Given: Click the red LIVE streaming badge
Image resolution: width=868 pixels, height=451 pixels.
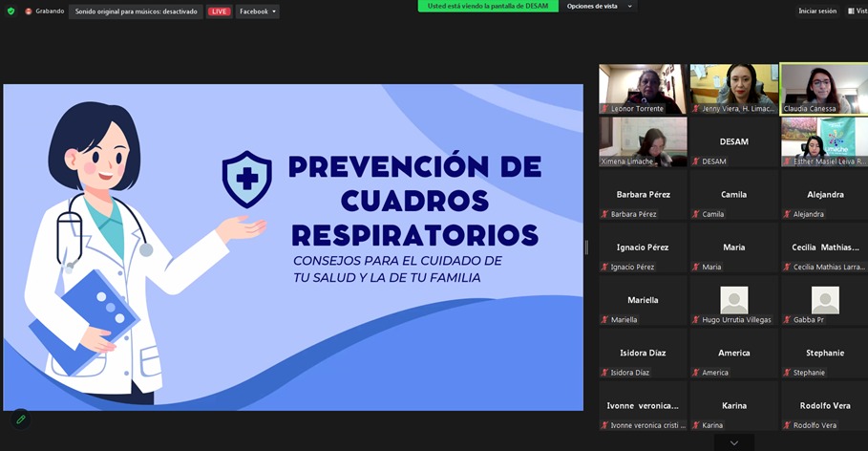Looking at the screenshot, I should (x=219, y=11).
